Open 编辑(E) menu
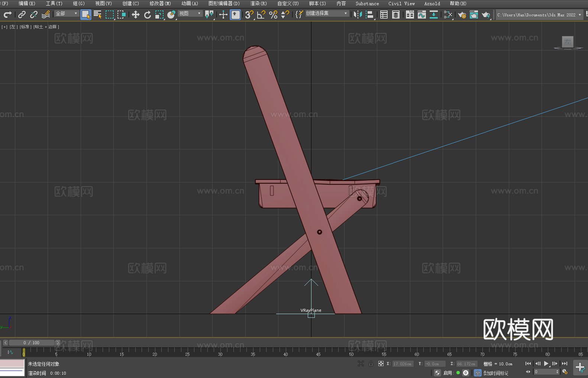Viewport: 588px width, 378px height. [x=27, y=3]
